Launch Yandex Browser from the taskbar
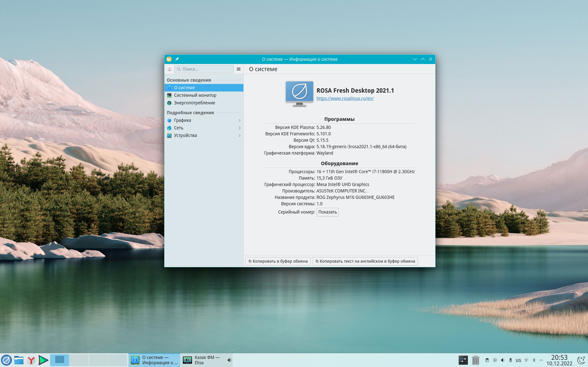 31,360
